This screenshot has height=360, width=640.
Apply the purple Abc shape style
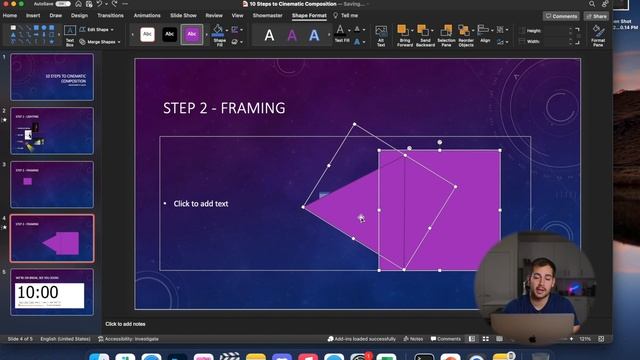(191, 35)
